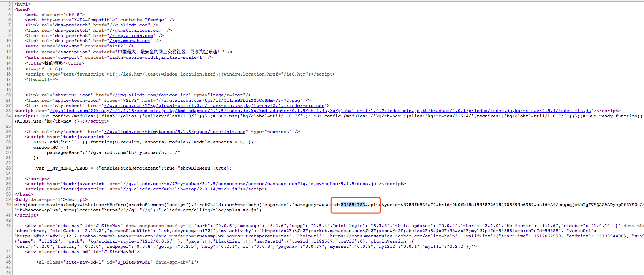The image size is (644, 275).
Task: Open the //img.alicdn.com dns-prefetch link
Action: (x=131, y=36)
